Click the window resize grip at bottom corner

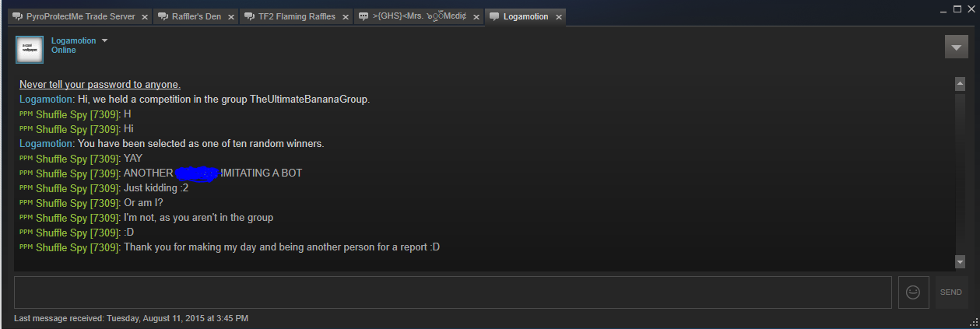click(x=974, y=322)
